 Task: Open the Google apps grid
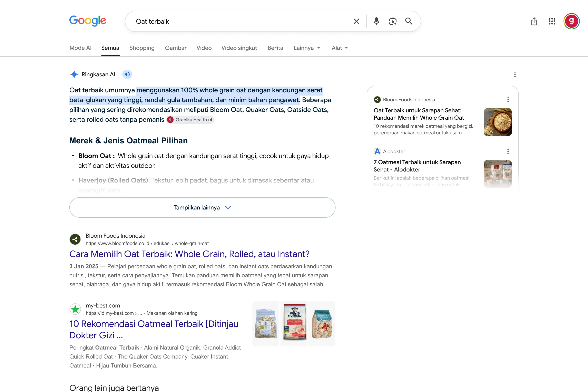552,21
